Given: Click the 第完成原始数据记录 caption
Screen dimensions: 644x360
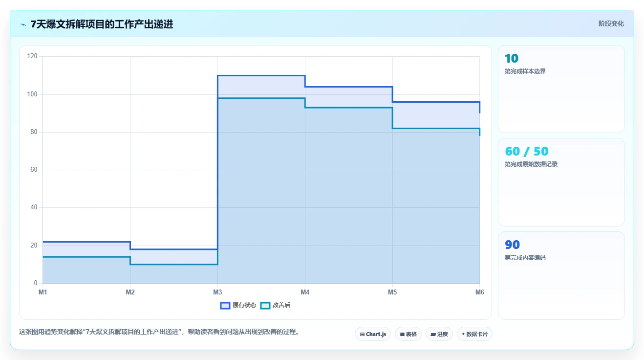Looking at the screenshot, I should coord(531,164).
